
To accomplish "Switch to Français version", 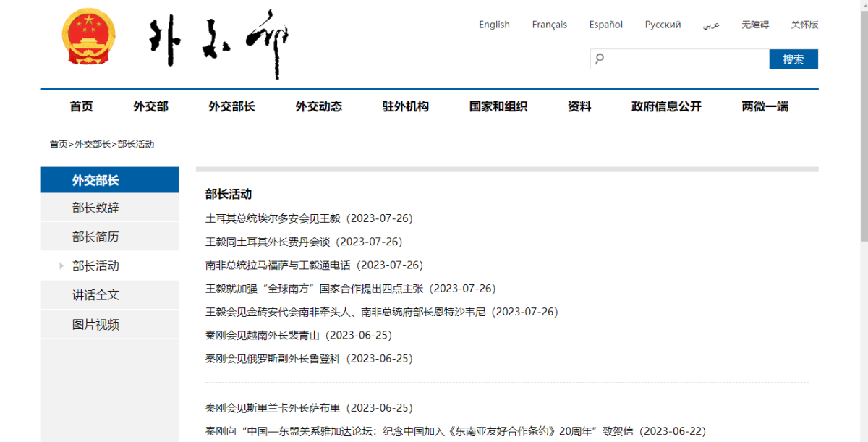I will click(x=549, y=25).
